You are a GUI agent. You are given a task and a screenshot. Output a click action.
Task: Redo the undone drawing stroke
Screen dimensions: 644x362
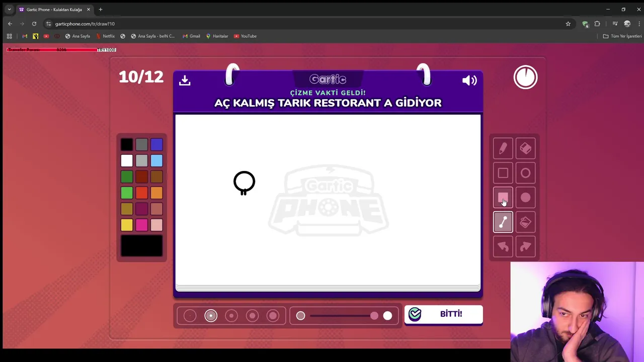click(525, 247)
